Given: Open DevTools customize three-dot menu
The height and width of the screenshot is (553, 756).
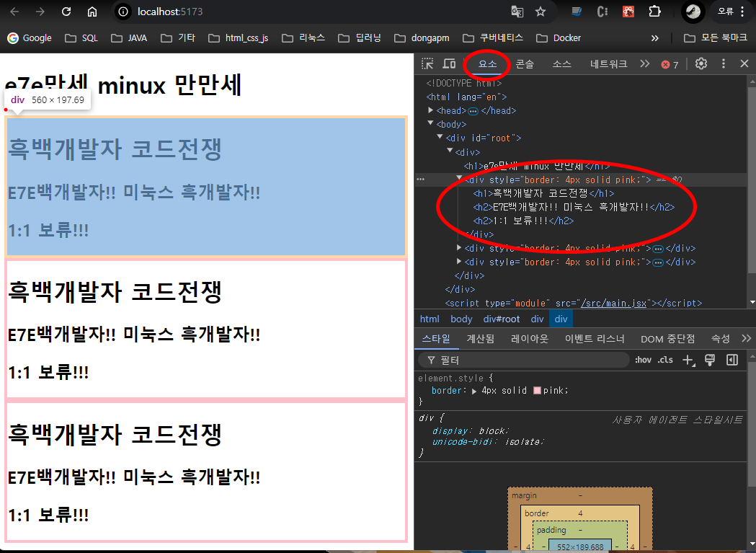Looking at the screenshot, I should [724, 63].
